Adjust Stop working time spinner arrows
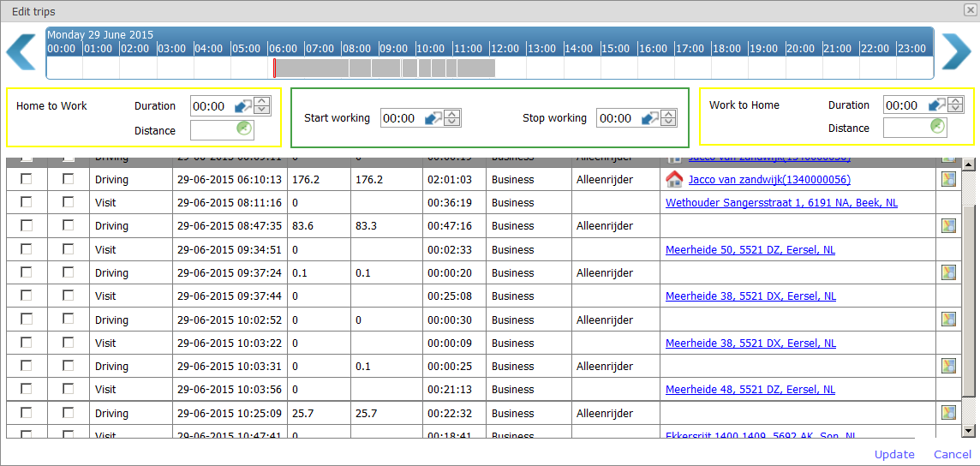The width and height of the screenshot is (980, 466). (x=669, y=118)
